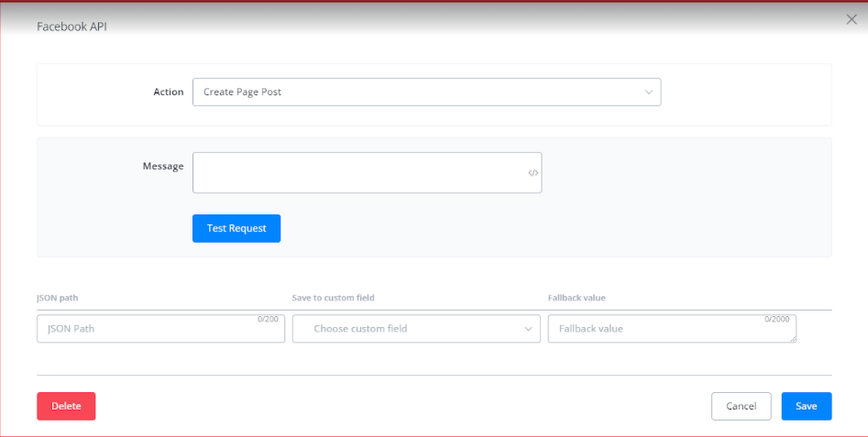Cancel the Facebook API changes

(741, 406)
